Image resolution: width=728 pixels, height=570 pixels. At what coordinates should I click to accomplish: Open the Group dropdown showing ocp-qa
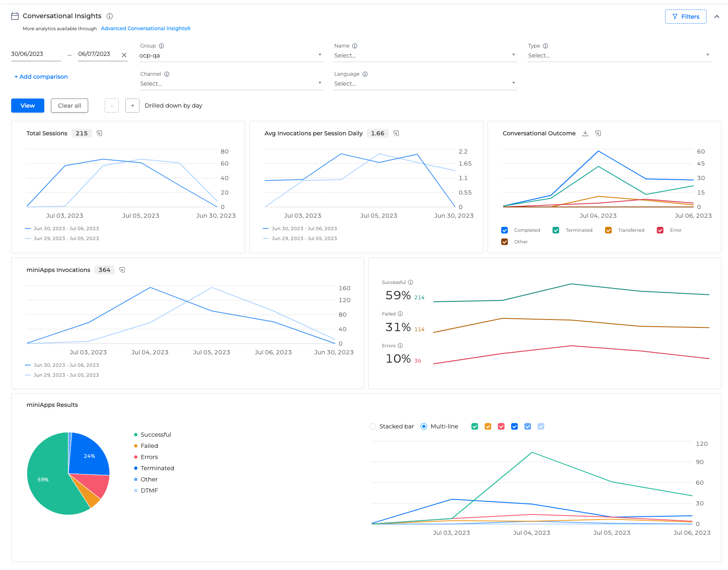coord(231,55)
